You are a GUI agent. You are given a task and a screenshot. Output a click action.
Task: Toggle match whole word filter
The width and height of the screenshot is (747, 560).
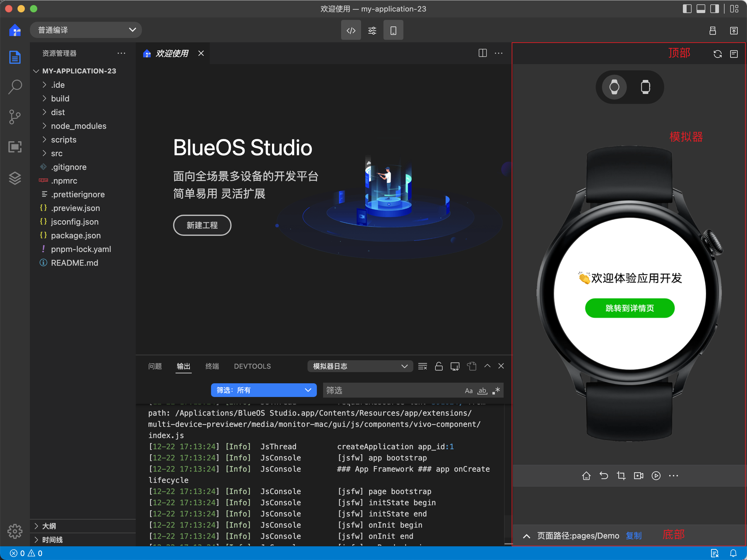[482, 390]
